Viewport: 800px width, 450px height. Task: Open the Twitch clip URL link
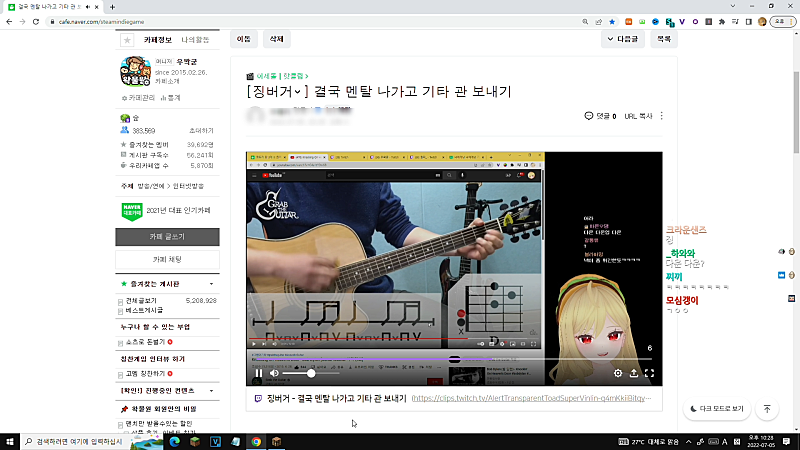click(531, 398)
